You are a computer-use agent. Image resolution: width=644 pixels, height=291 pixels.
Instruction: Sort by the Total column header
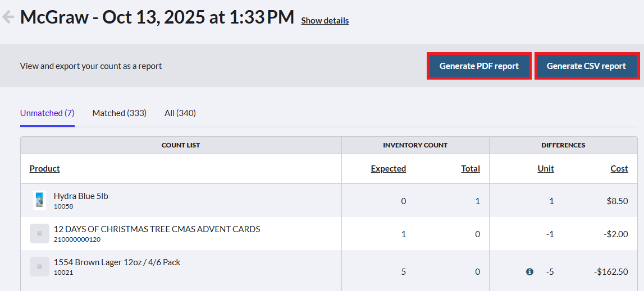pos(471,169)
